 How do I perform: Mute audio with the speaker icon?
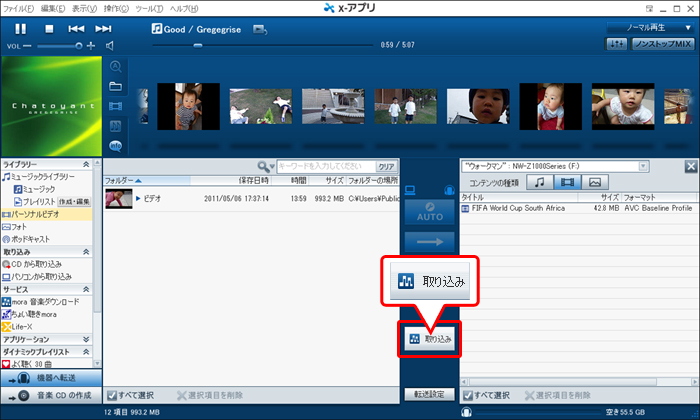click(x=110, y=46)
